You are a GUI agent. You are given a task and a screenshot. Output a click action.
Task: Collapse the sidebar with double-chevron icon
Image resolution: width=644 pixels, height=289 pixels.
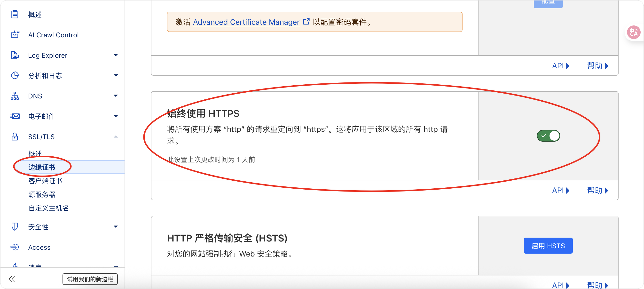[x=12, y=279]
